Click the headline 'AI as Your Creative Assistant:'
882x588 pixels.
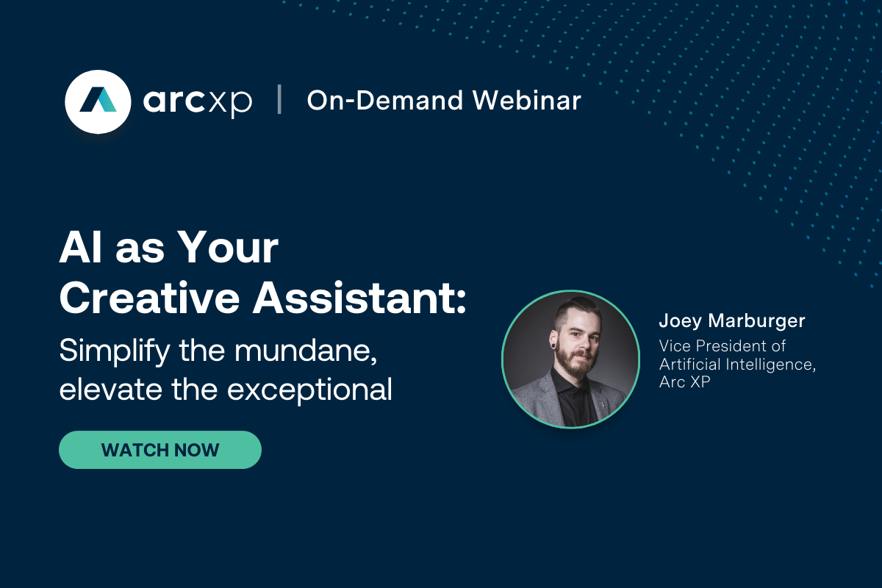(x=263, y=274)
